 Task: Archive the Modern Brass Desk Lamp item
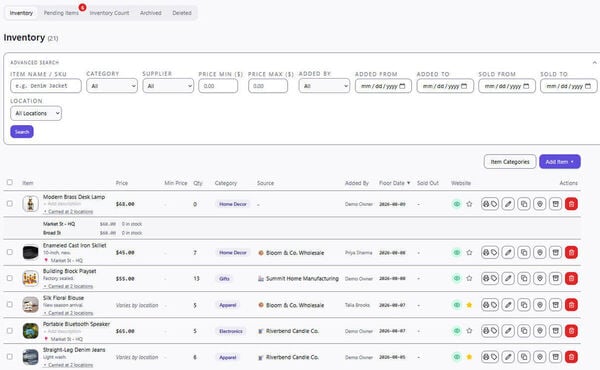coord(555,204)
